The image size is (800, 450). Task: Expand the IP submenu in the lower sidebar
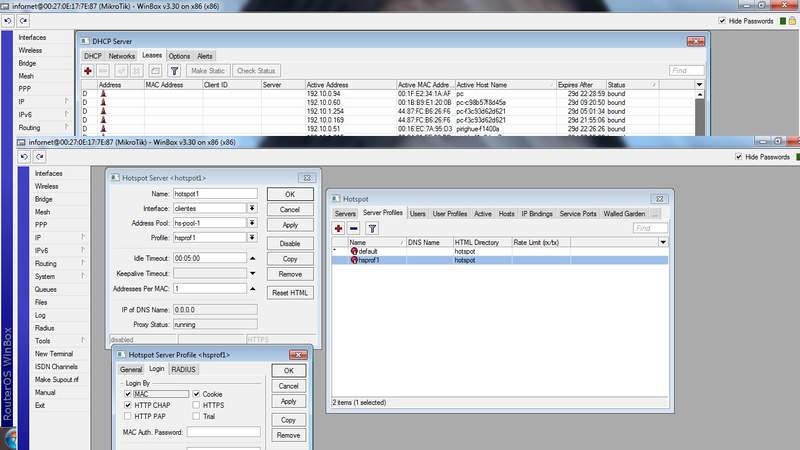coord(83,237)
